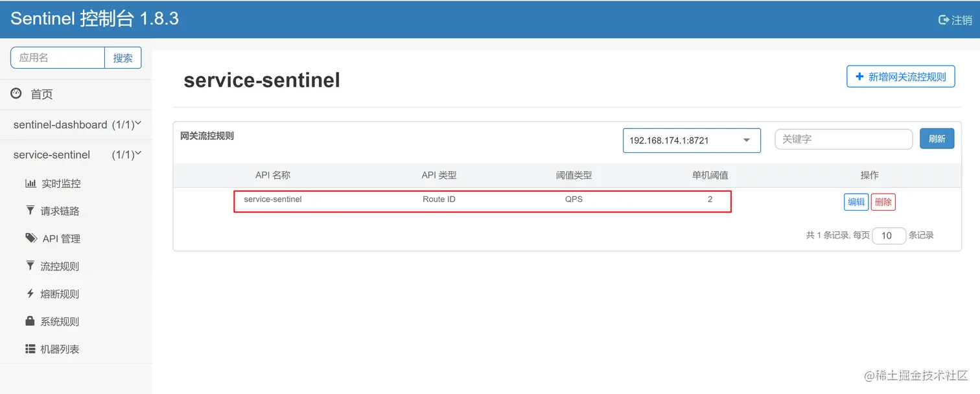980x394 pixels.
Task: Click the list icon beside 机器列表
Action: 30,349
